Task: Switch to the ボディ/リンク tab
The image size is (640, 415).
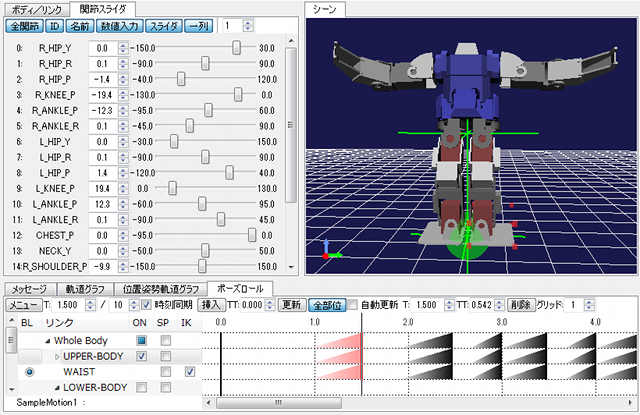Action: [36, 9]
